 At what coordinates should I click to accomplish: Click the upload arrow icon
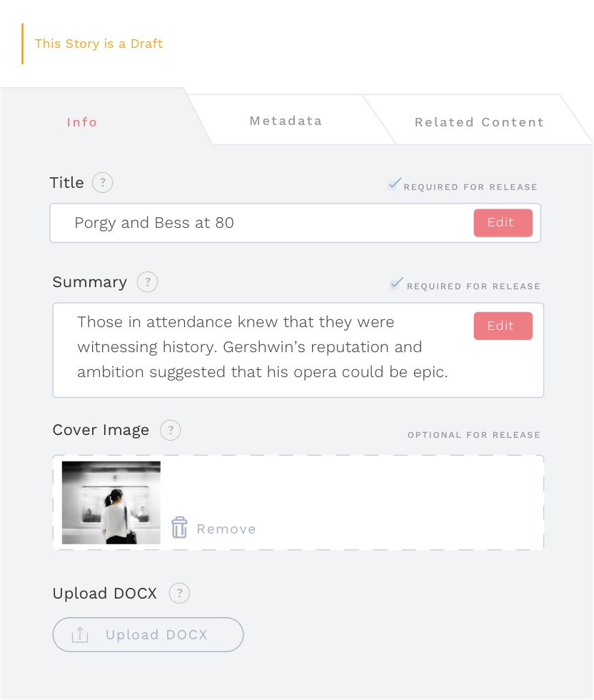[x=80, y=634]
